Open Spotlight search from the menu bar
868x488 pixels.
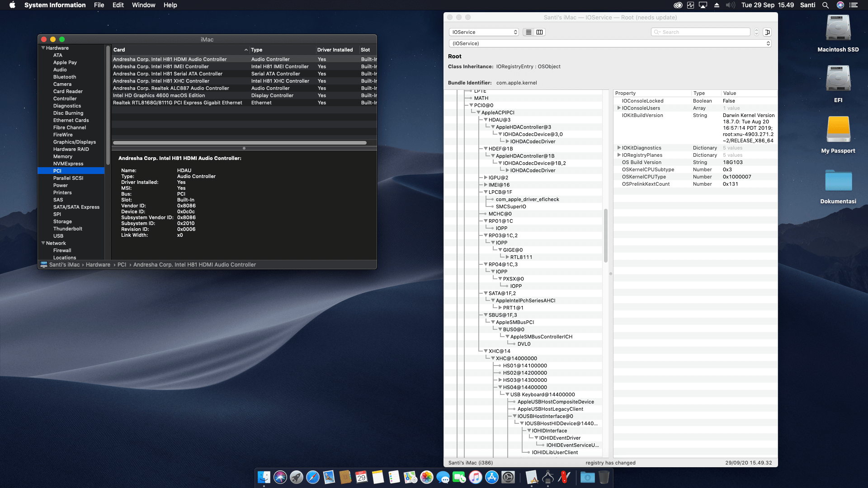tap(826, 5)
